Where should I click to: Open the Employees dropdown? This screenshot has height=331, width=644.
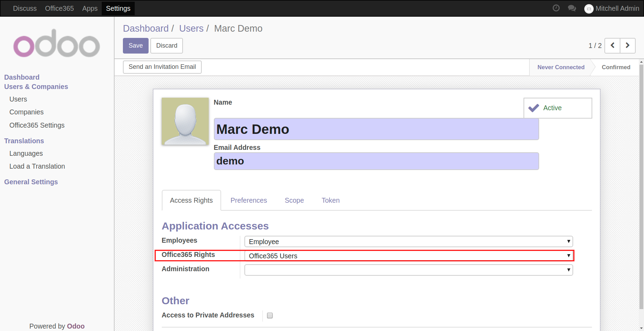click(408, 242)
